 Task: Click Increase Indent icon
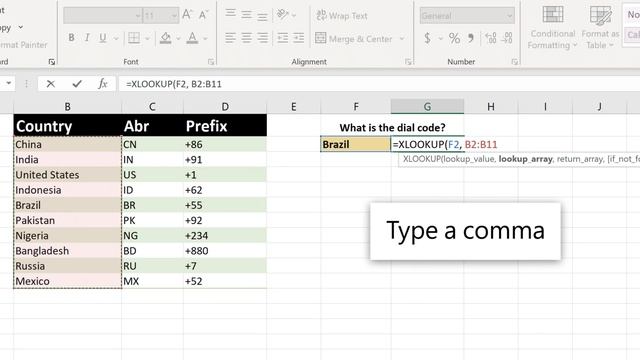[299, 38]
